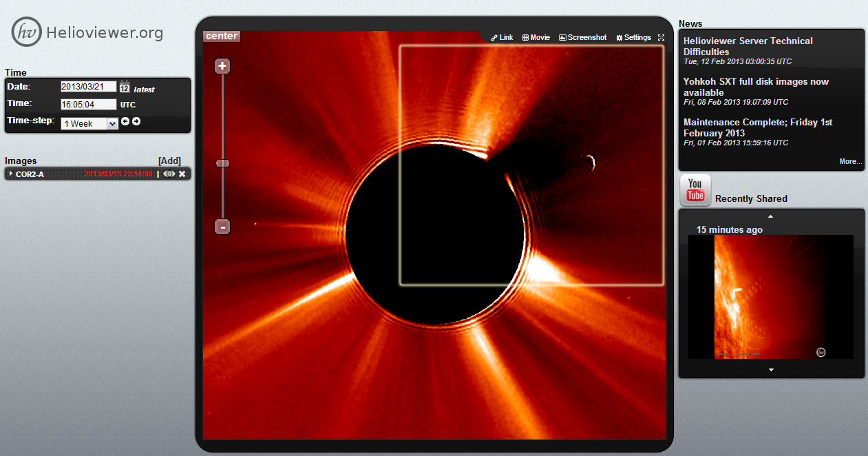Open the Time-step dropdown
This screenshot has width=868, height=456.
[89, 124]
